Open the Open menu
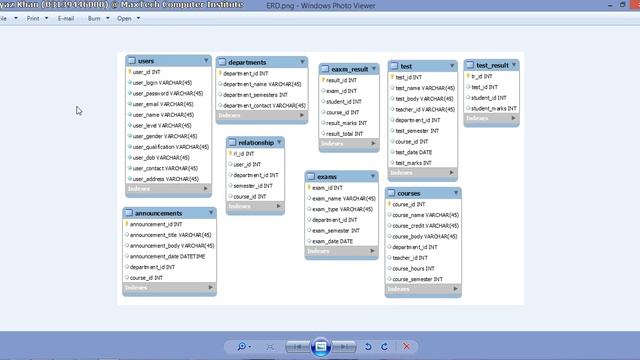 (x=124, y=18)
